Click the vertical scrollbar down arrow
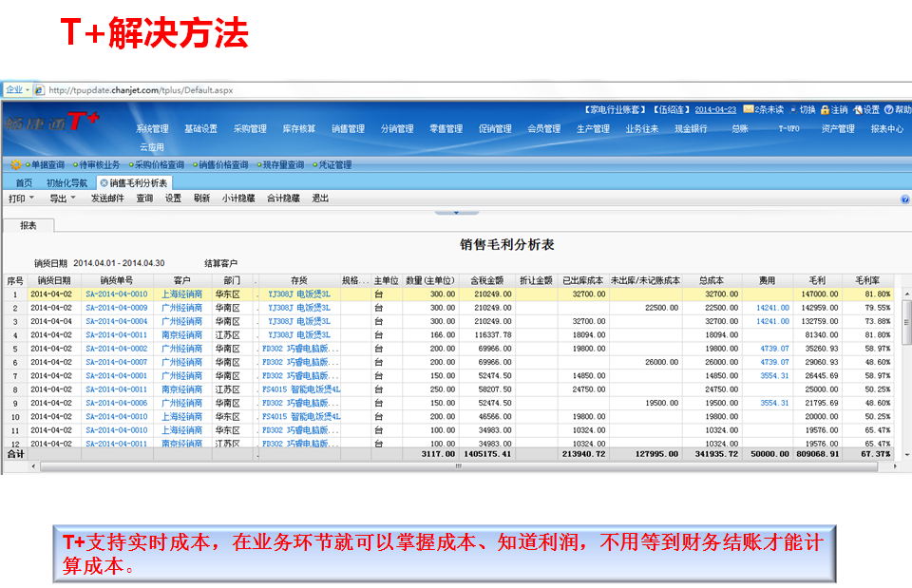 tap(906, 455)
